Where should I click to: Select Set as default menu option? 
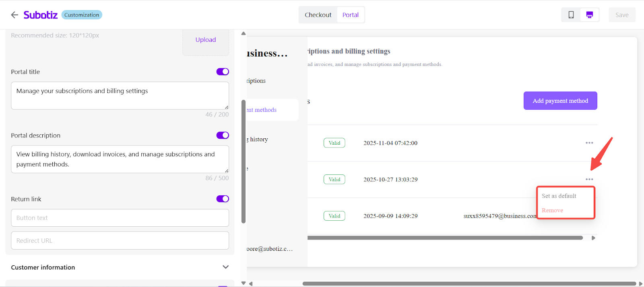pos(559,196)
